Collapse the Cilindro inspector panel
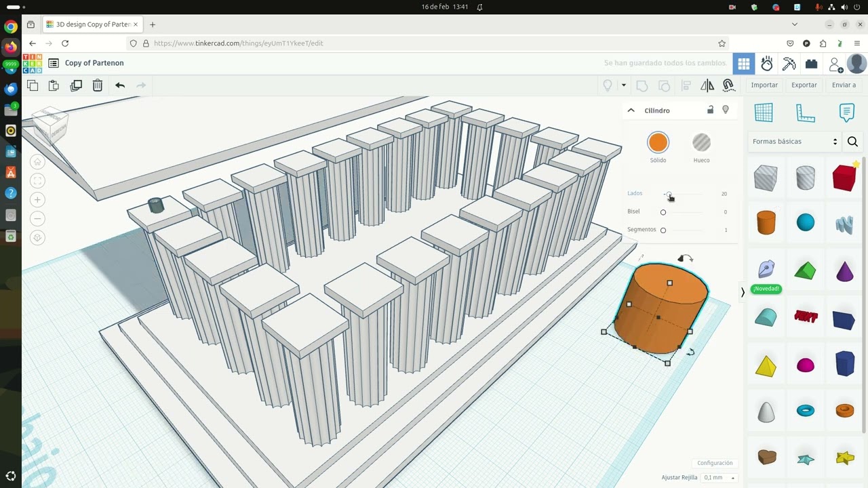This screenshot has height=488, width=868. 631,110
